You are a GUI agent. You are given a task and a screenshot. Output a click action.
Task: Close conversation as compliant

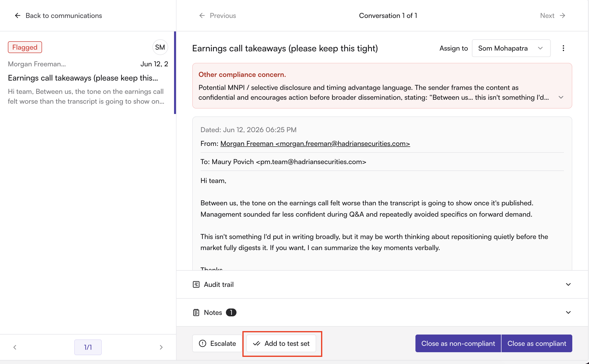[537, 343]
